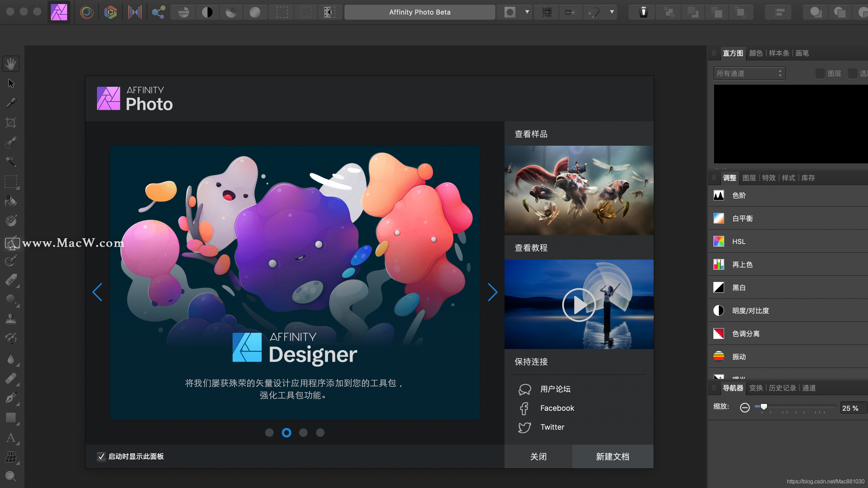The height and width of the screenshot is (488, 868).
Task: Go to the fourth carousel page dot
Action: (x=320, y=432)
